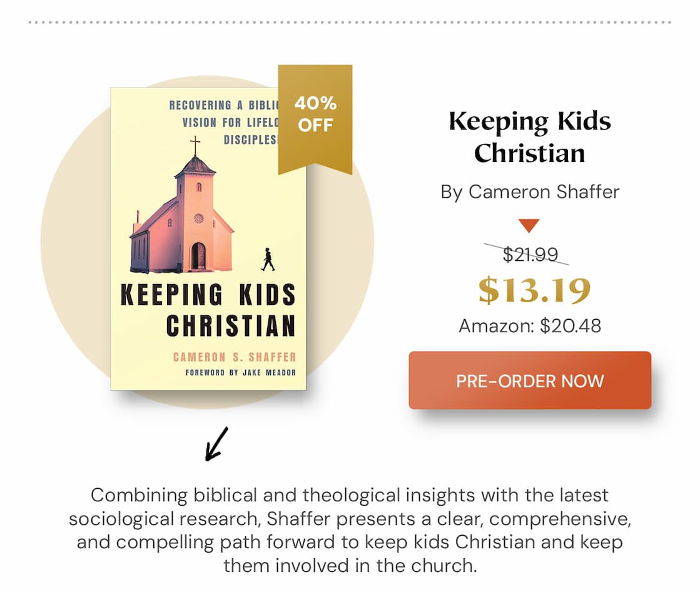
Task: Open the Keeping Kids Christian heading link
Action: pos(530,137)
